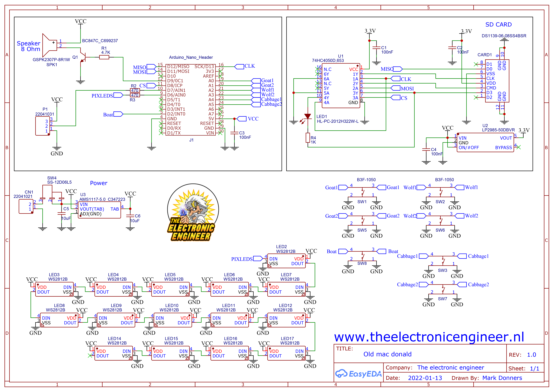The width and height of the screenshot is (554, 392).
Task: Click the 'Speaker 8 Ohm' label
Action: tap(29, 46)
